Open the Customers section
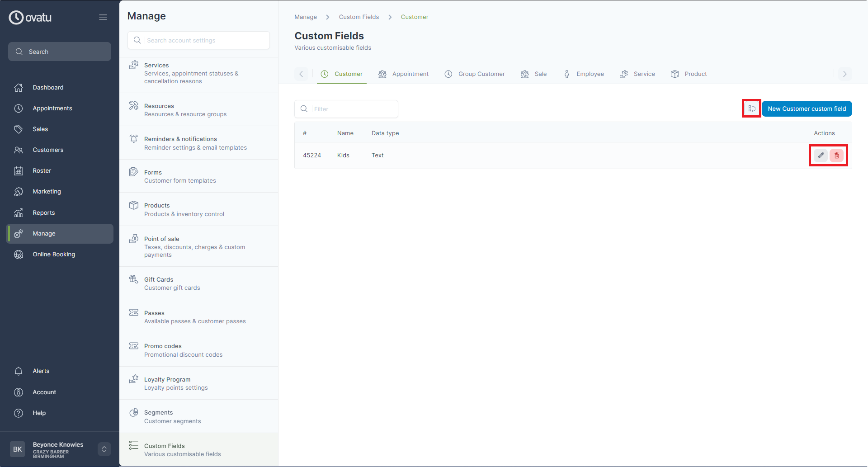868x467 pixels. coord(60,150)
